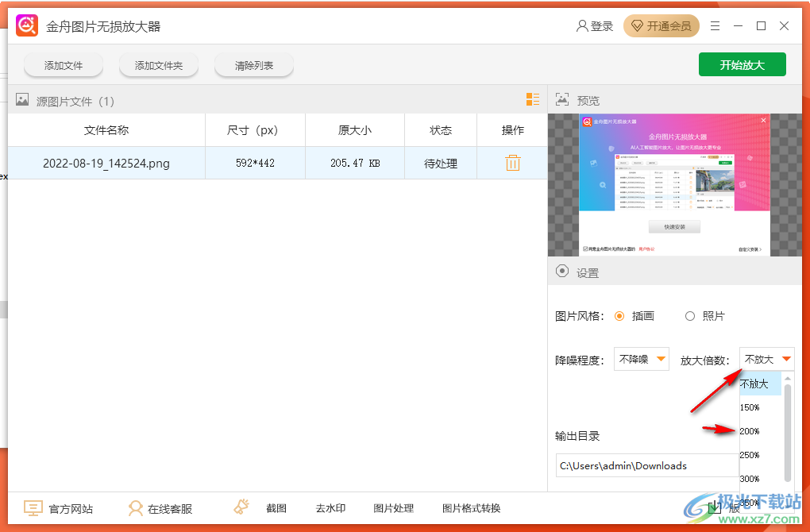The image size is (810, 532).
Task: Click the preview panel header icon
Action: click(x=562, y=99)
